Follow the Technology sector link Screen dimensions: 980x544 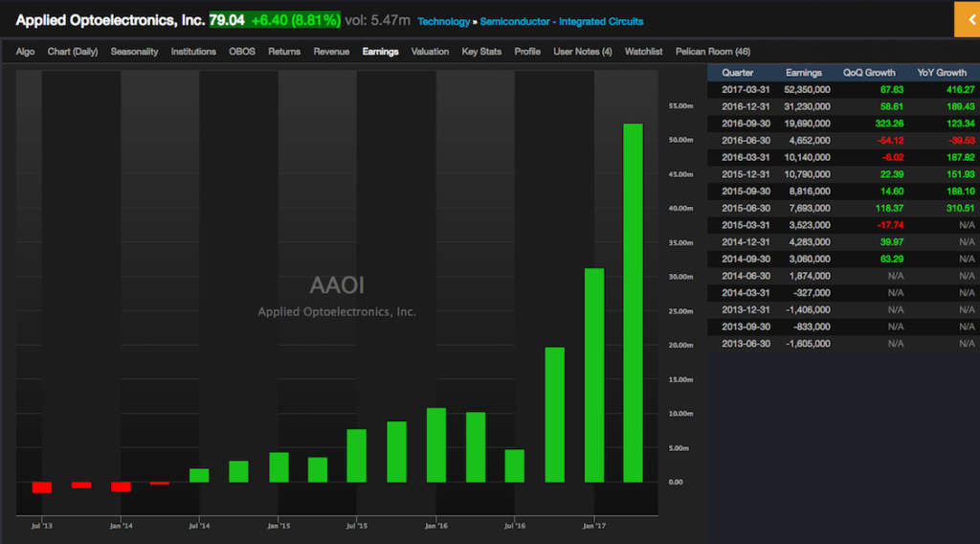click(x=443, y=21)
